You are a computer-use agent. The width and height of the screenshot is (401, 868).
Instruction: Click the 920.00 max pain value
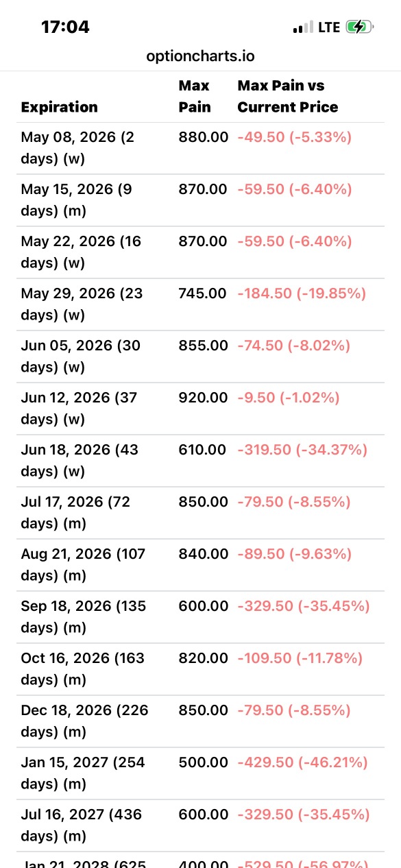click(x=202, y=398)
